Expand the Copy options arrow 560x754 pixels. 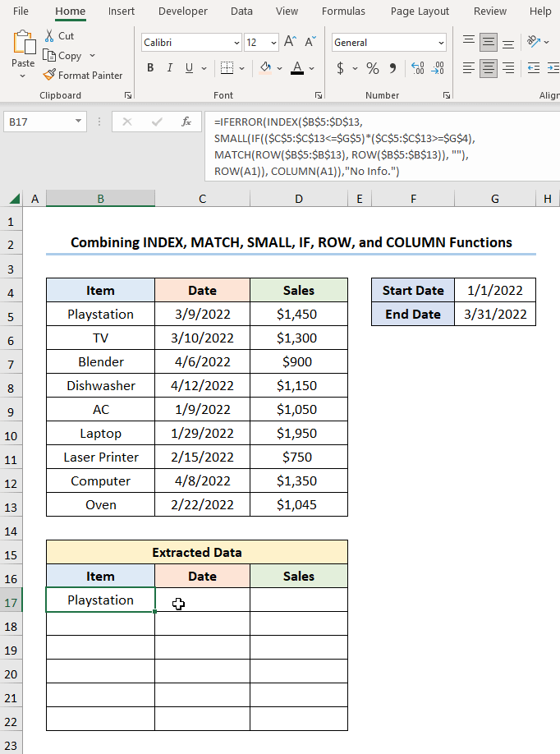click(x=92, y=56)
